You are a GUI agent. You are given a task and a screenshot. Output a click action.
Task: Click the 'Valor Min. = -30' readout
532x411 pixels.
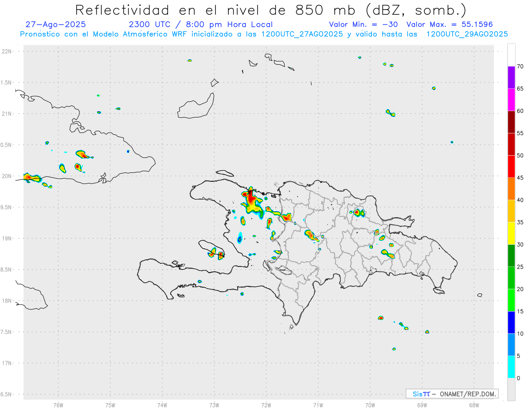coord(364,24)
